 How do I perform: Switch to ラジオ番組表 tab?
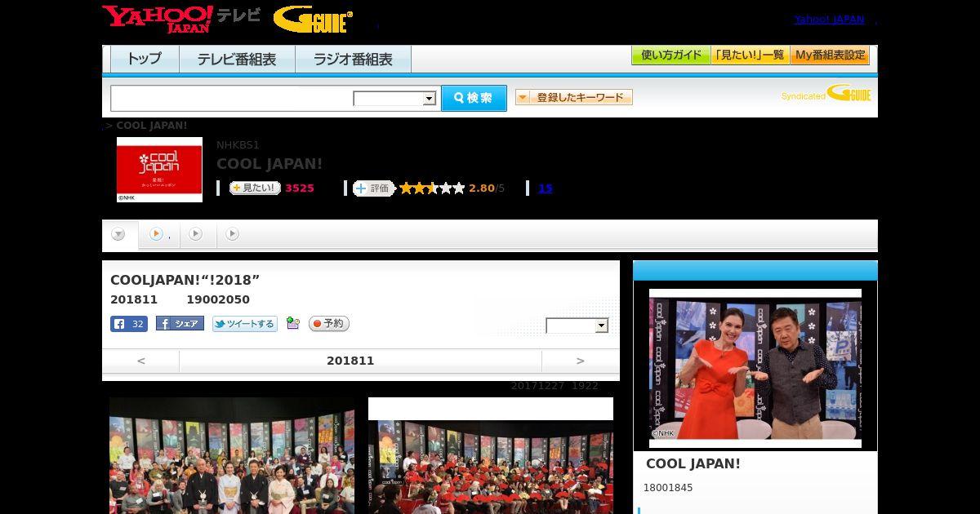pos(353,59)
